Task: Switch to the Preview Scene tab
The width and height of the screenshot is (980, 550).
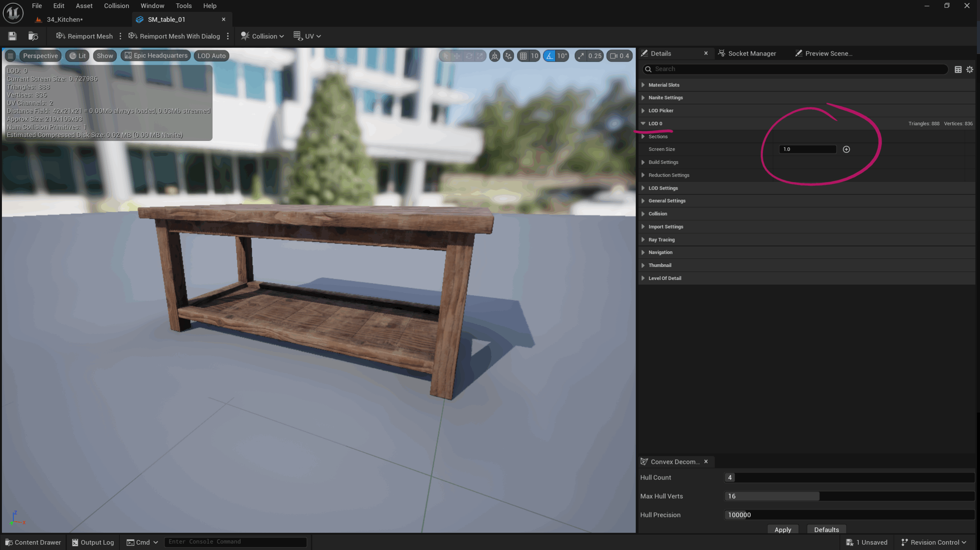Action: (x=824, y=54)
